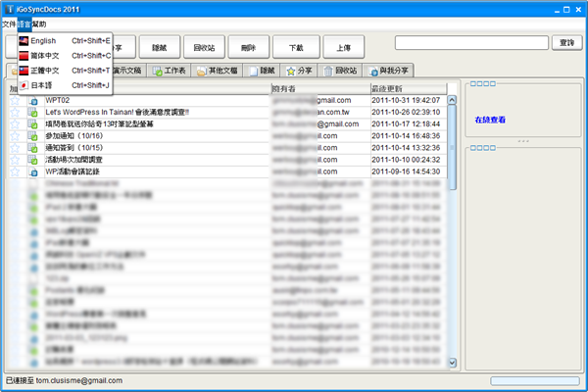Click the date 2011-10-17 12:18:44
The width and height of the screenshot is (588, 392).
click(406, 124)
